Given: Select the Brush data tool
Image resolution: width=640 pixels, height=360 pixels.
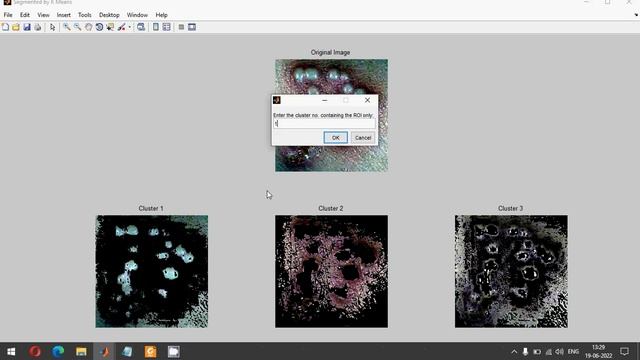Looking at the screenshot, I should click(x=121, y=27).
